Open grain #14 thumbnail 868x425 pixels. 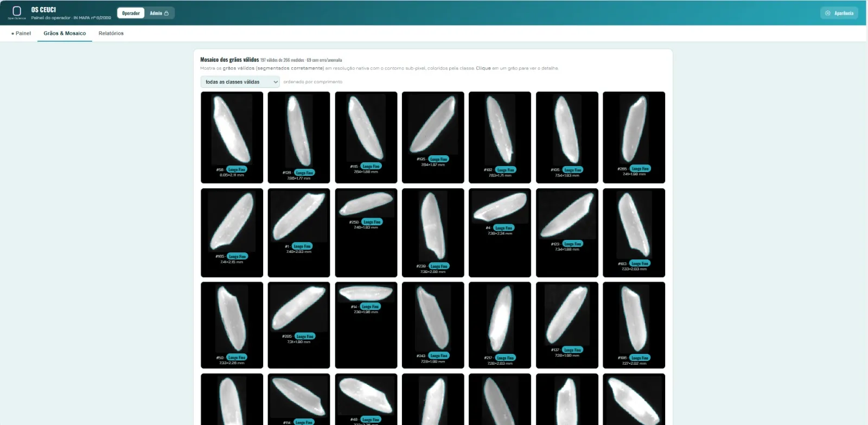tap(366, 325)
